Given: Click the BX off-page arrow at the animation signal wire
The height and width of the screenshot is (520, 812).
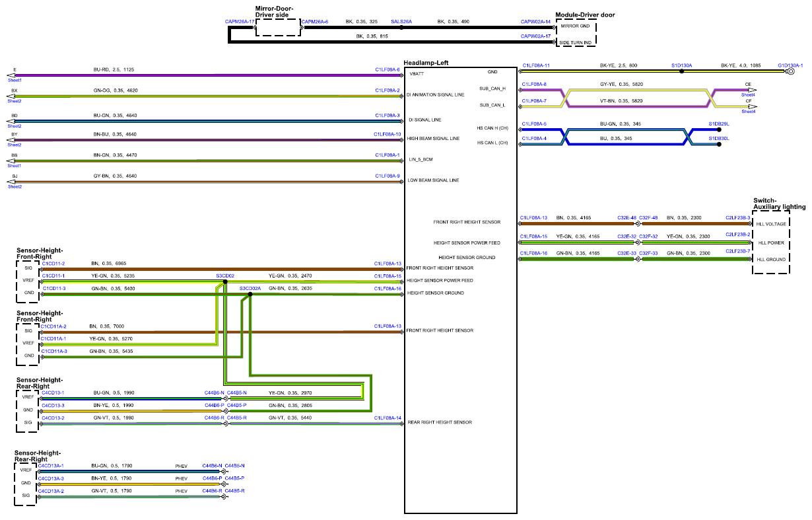Looking at the screenshot, I should (11, 96).
